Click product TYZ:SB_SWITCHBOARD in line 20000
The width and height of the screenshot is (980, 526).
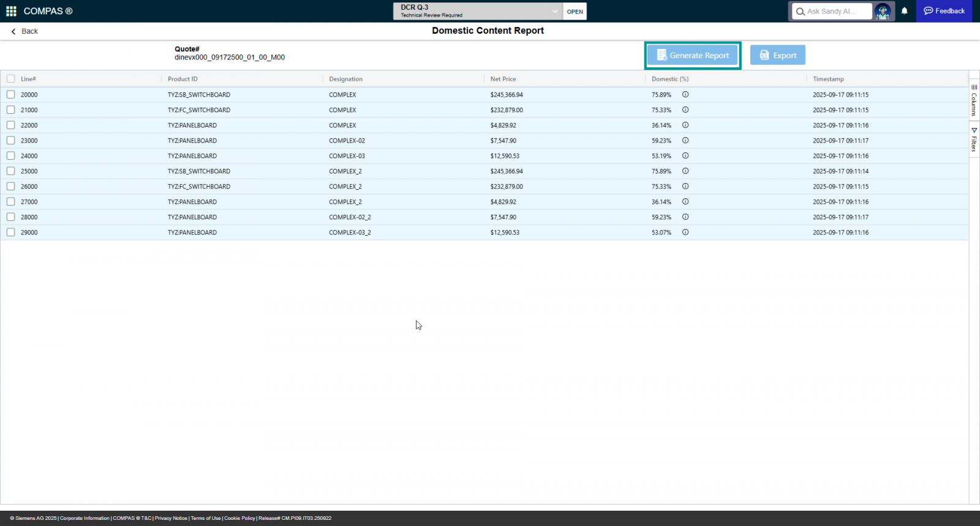[199, 95]
